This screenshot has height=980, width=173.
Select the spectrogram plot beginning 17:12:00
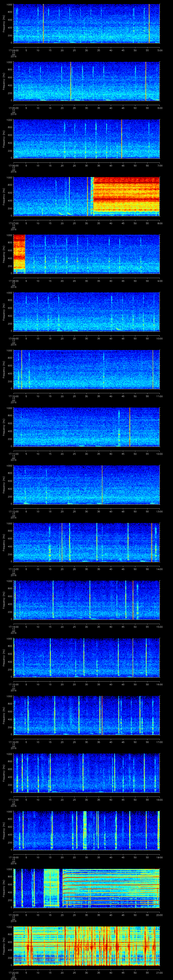coord(87,485)
